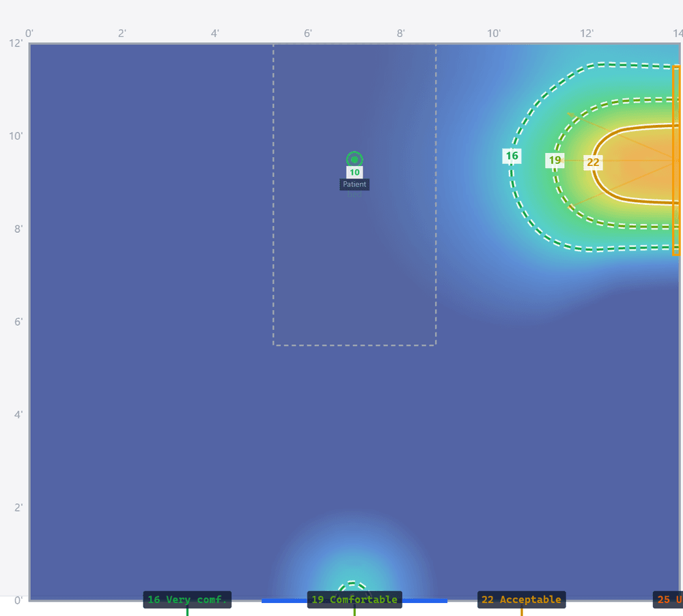This screenshot has height=616, width=683.
Task: Select the 10 value label at Patient
Action: pyautogui.click(x=354, y=172)
